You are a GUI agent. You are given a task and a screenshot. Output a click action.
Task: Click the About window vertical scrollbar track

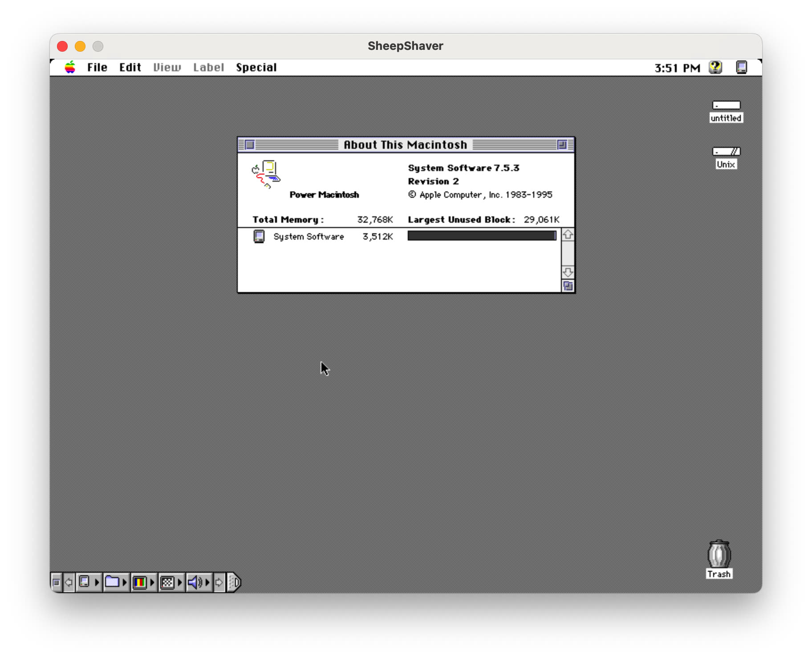pos(568,253)
